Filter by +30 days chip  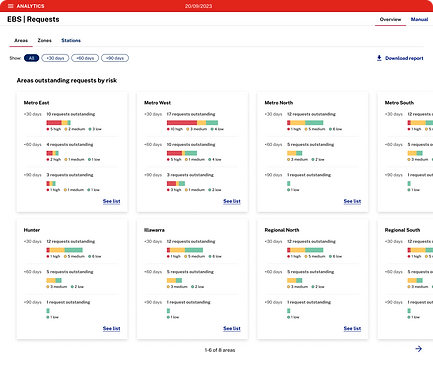click(55, 58)
